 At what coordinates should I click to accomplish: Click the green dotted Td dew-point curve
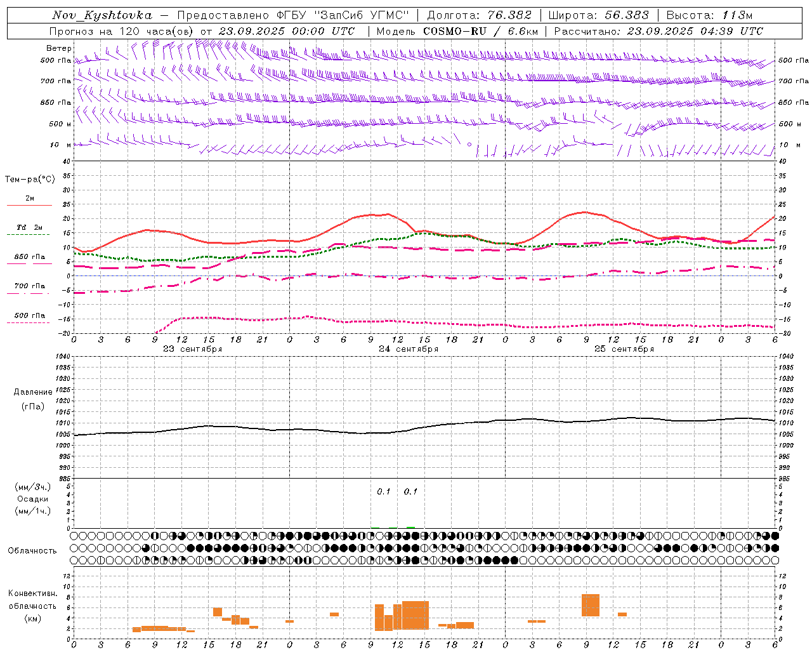coord(424,233)
